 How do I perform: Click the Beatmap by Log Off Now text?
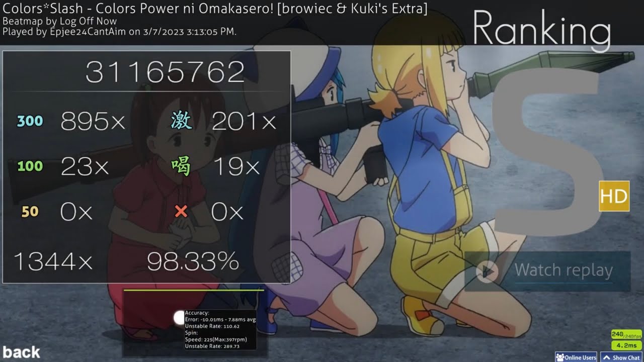click(59, 22)
